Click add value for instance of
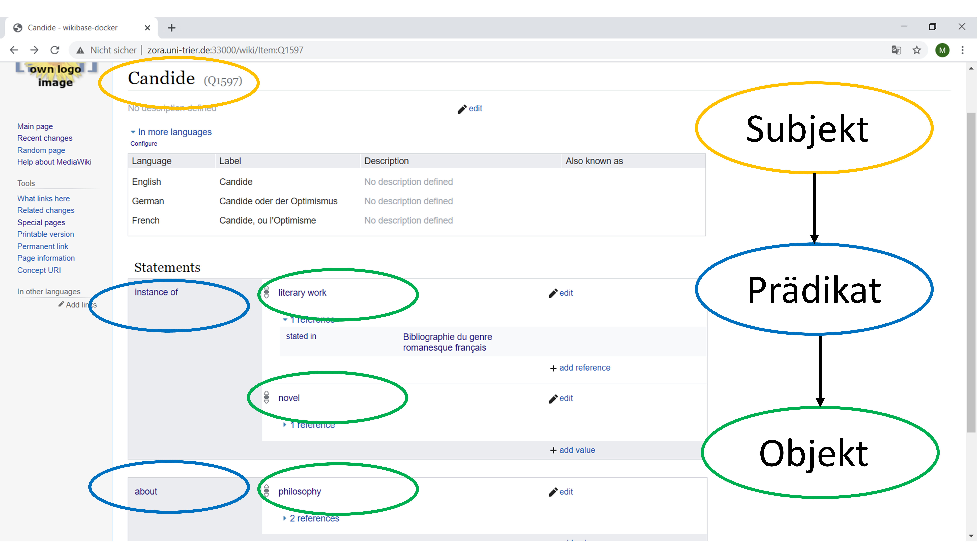 [x=573, y=450]
